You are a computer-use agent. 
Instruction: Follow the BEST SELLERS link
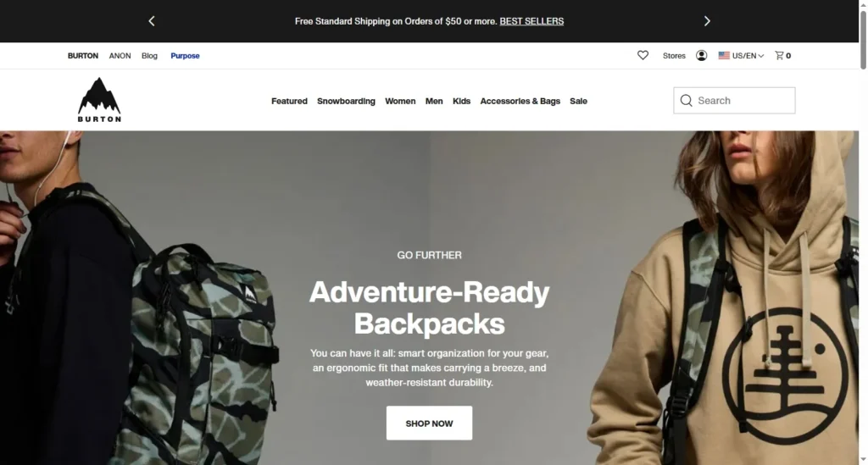pos(531,21)
